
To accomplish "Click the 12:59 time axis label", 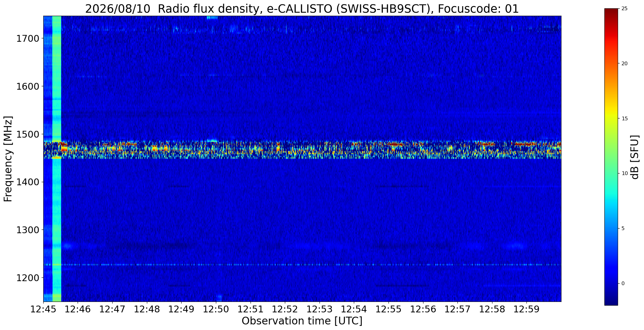I will click(526, 309).
